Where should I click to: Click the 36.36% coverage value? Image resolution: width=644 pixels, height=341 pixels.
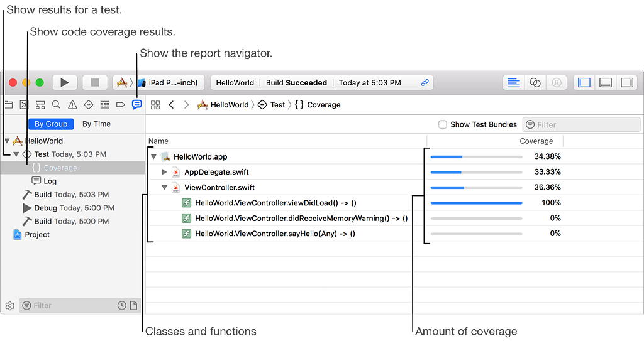[x=547, y=187]
